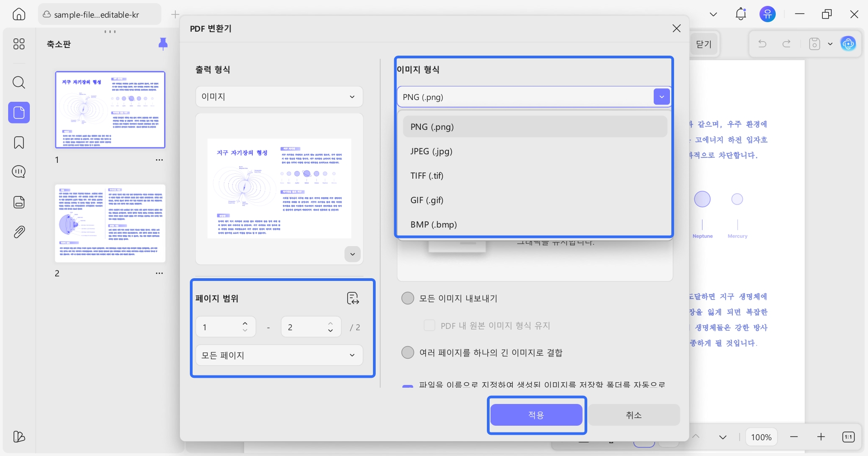The width and height of the screenshot is (868, 456).
Task: Click the 닫기 button
Action: pyautogui.click(x=704, y=44)
